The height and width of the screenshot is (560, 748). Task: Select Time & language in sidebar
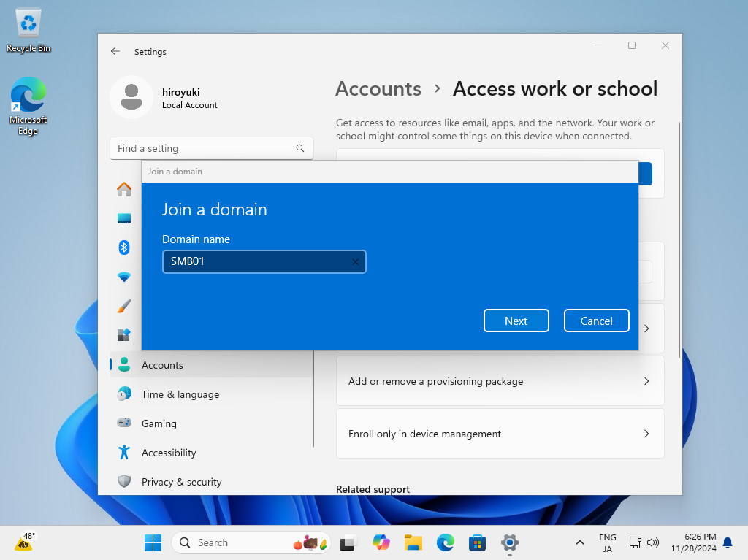(180, 394)
